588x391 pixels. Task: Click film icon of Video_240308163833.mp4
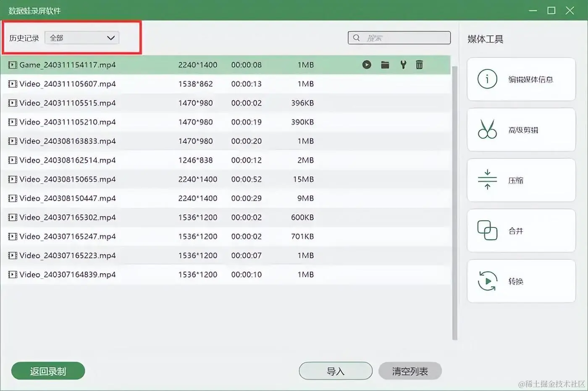click(13, 141)
